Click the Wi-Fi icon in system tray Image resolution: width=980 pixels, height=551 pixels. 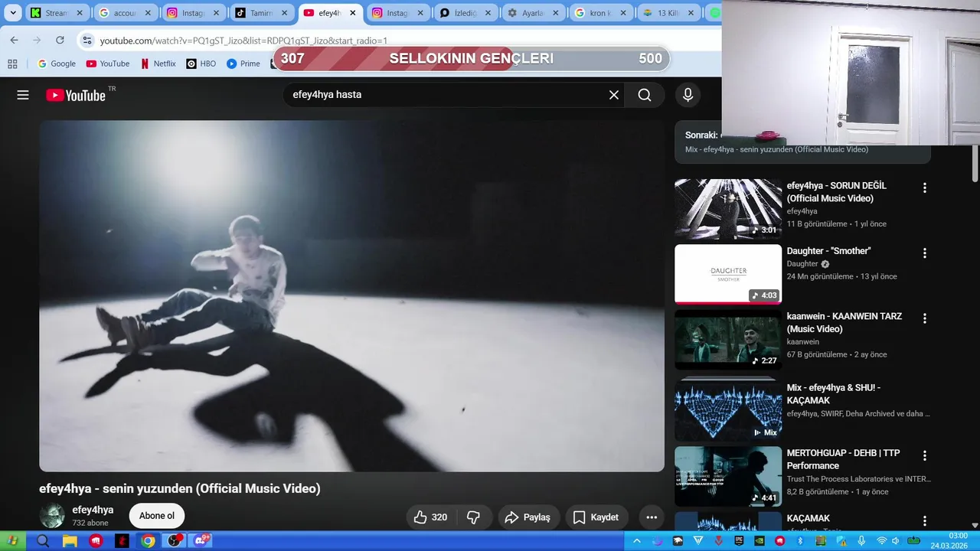pyautogui.click(x=881, y=541)
